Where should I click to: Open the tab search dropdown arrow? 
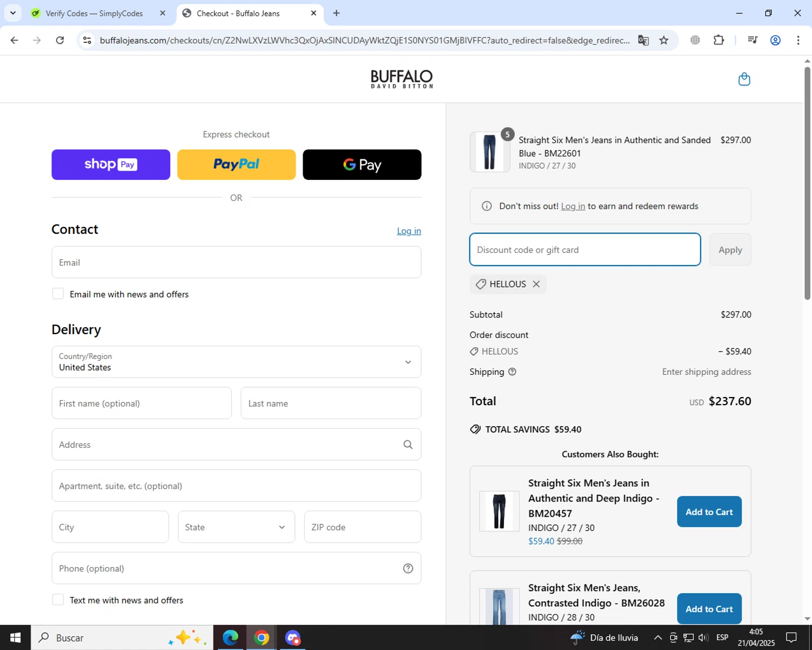[12, 13]
